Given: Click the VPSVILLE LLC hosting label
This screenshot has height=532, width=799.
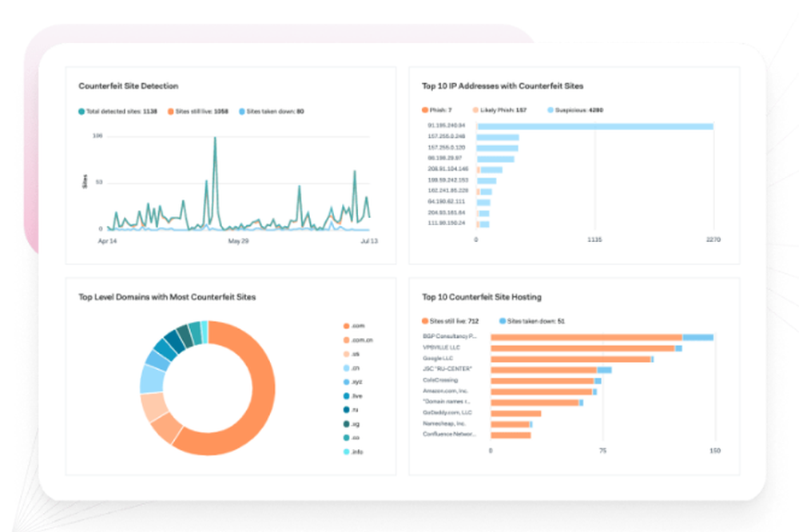Looking at the screenshot, I should click(441, 347).
